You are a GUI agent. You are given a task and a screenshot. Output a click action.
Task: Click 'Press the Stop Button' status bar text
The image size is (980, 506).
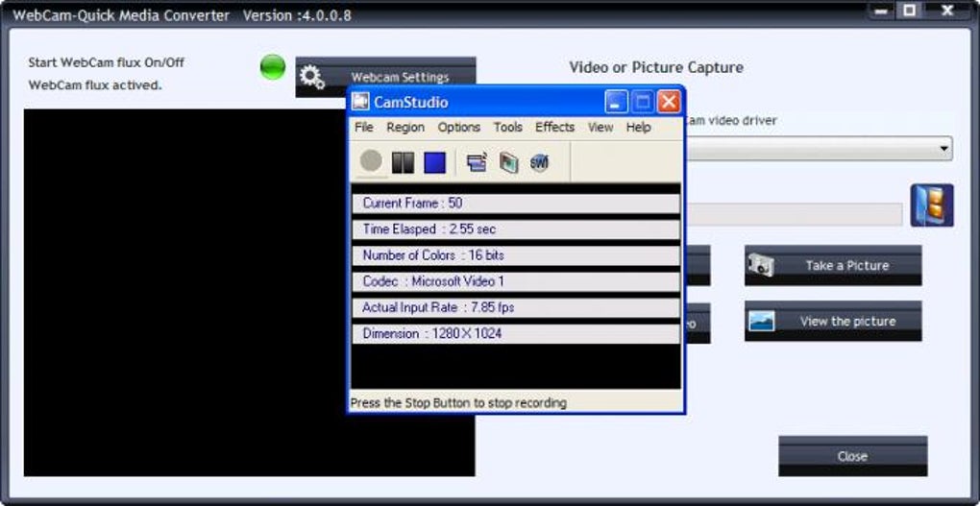pyautogui.click(x=458, y=403)
